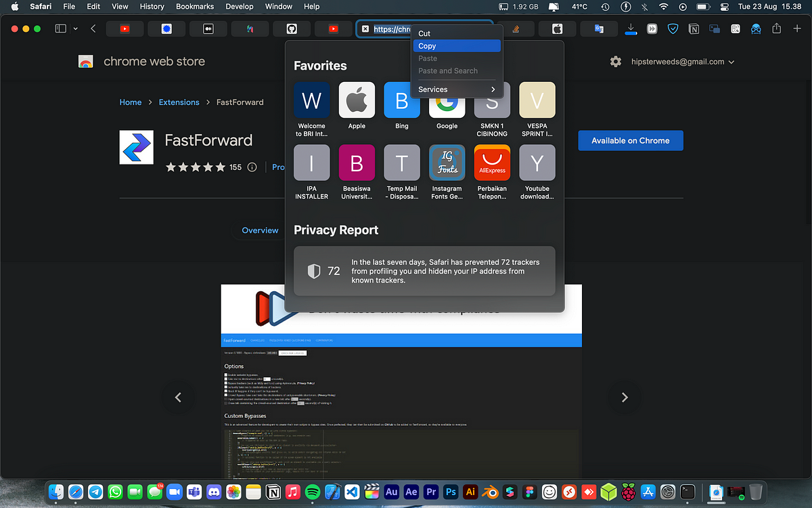Viewport: 812px width, 508px height.
Task: Click the Share icon in Safari toolbar
Action: pyautogui.click(x=777, y=28)
